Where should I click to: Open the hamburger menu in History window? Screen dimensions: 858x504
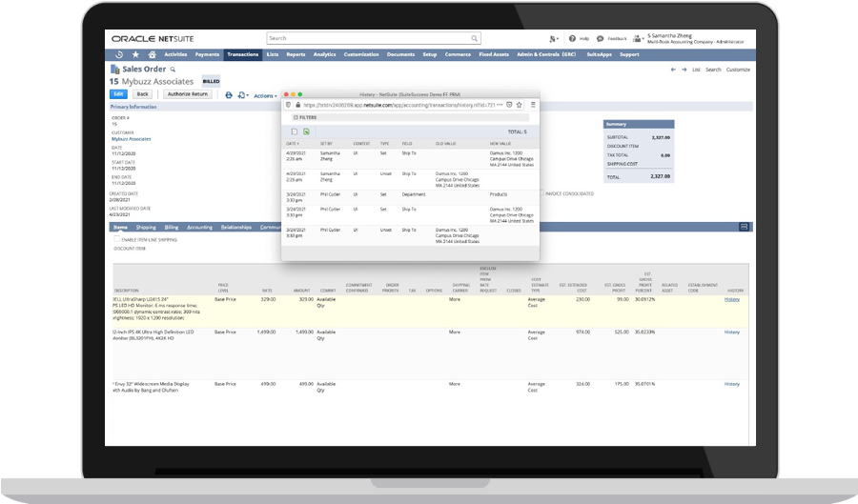tap(532, 105)
